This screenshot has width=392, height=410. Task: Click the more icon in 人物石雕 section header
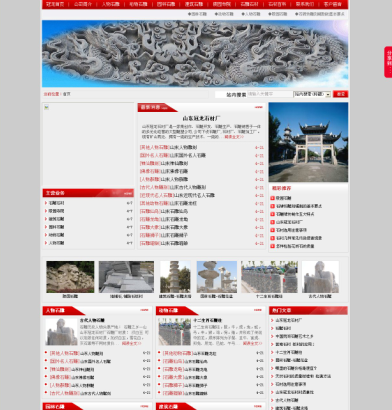click(x=144, y=310)
